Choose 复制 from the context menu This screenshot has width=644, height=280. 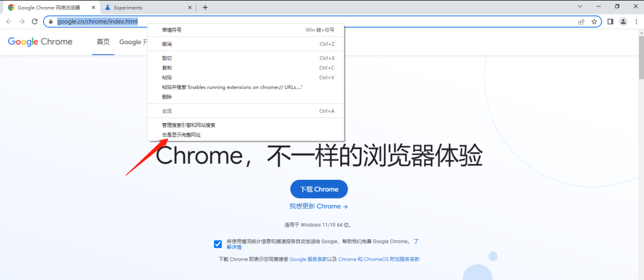tap(246, 68)
